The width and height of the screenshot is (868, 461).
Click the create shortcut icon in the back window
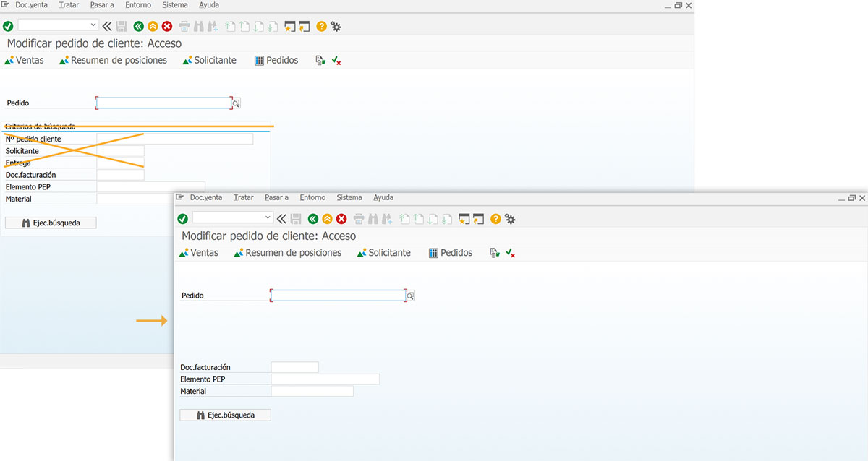304,27
